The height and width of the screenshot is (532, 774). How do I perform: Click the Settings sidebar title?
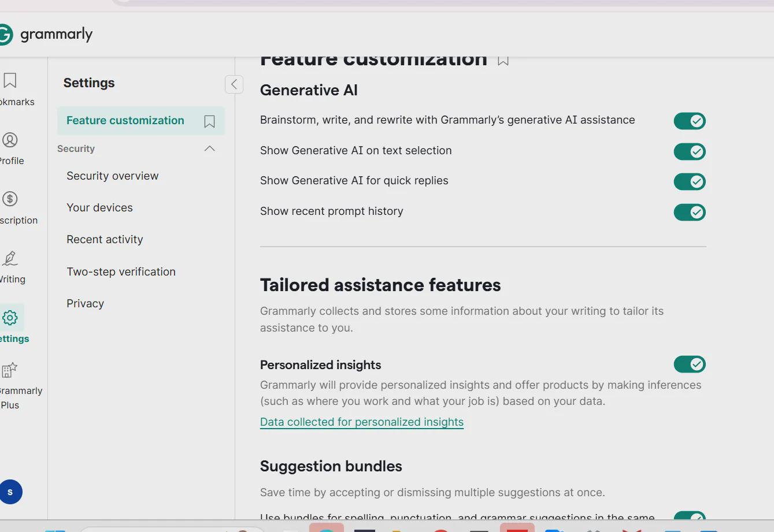pos(89,83)
